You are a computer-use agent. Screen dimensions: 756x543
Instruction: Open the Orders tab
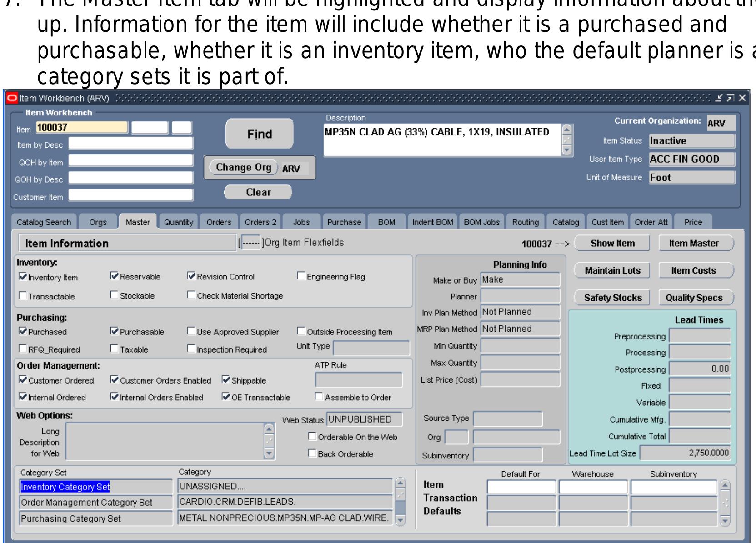coord(219,222)
